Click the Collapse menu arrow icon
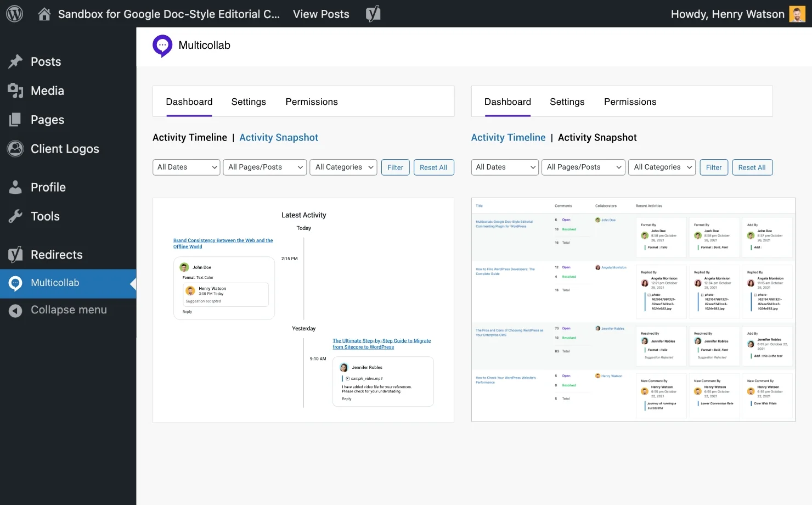The width and height of the screenshot is (812, 505). coord(15,311)
